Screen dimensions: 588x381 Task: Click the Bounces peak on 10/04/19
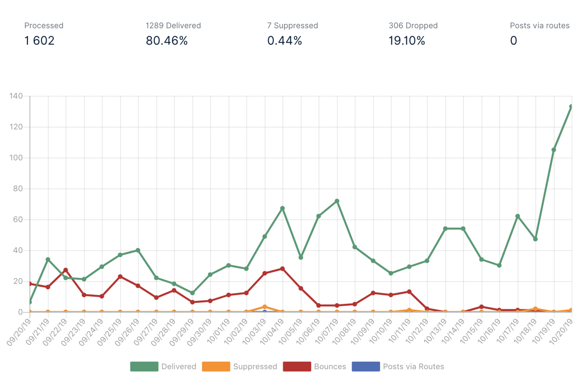(x=282, y=269)
